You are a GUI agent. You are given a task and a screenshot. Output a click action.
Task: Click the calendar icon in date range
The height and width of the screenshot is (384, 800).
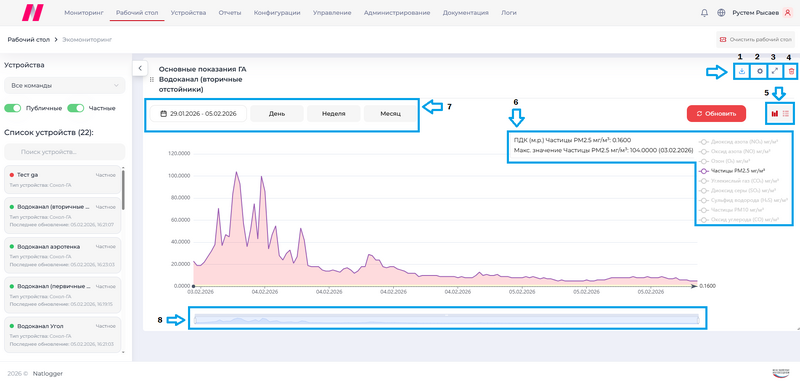pos(164,114)
